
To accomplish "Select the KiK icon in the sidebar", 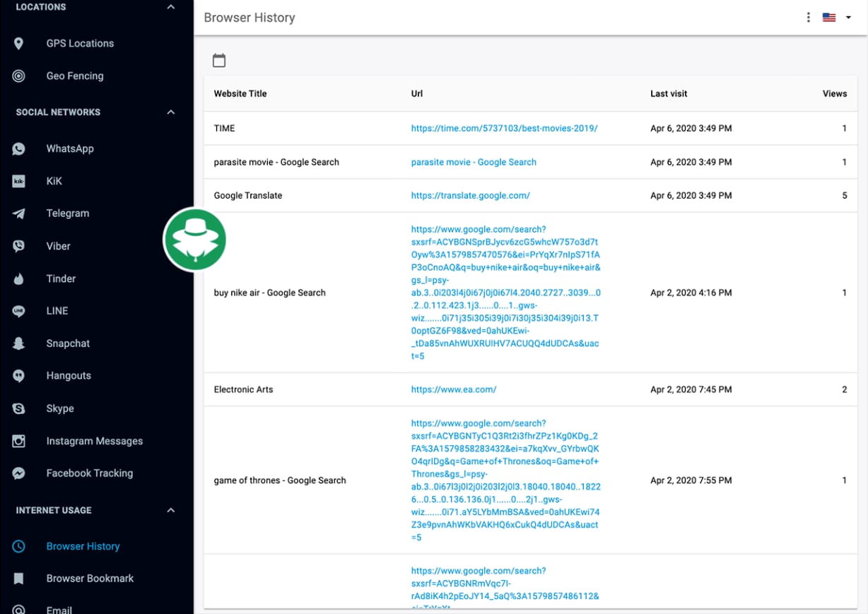I will click(19, 181).
